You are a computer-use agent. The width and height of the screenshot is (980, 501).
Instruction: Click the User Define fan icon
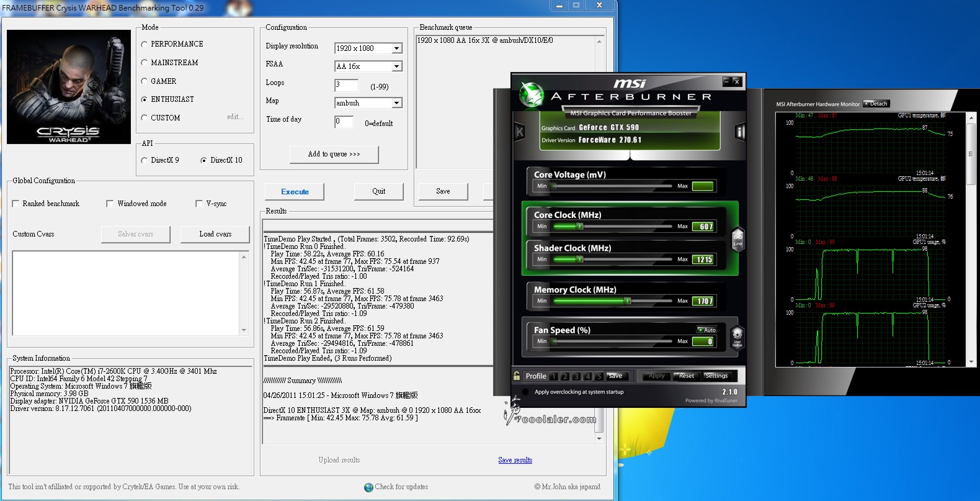point(737,338)
